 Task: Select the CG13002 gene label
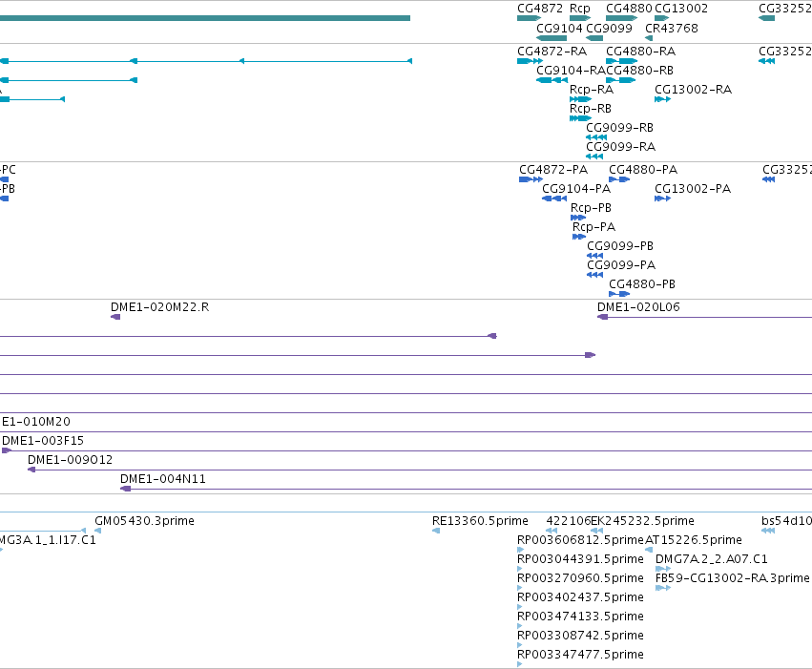coord(681,9)
